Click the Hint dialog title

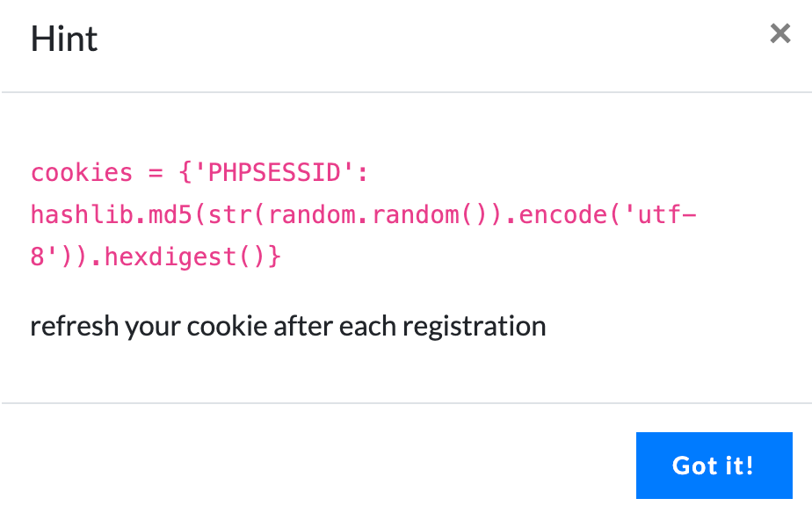click(64, 39)
